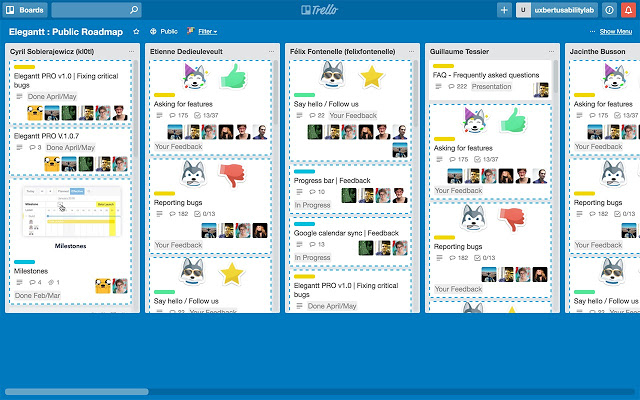
Task: Open the Boards menu button
Action: (25, 10)
